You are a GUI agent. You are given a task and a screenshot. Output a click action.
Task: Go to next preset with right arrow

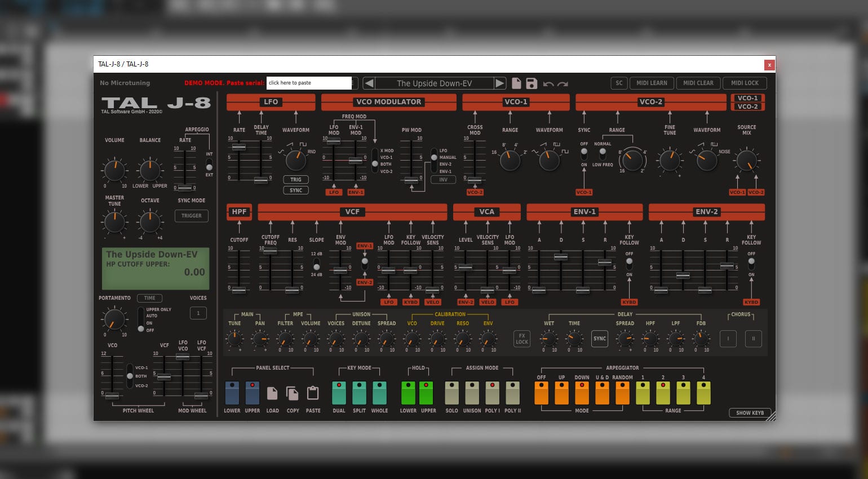pos(499,83)
